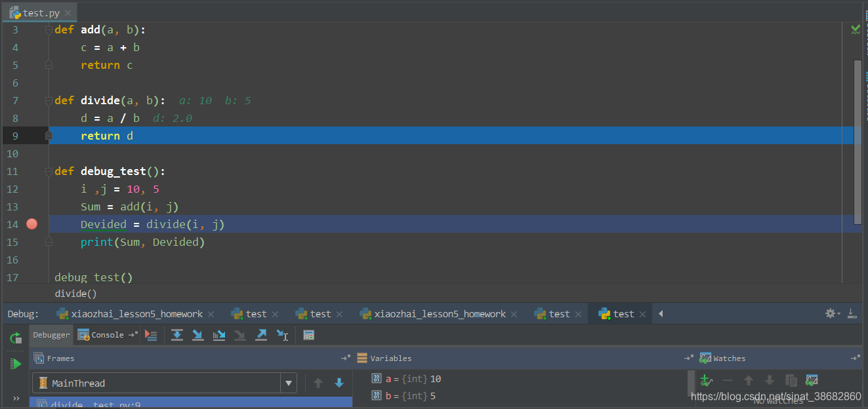Click 'Devided = divide(i, j)' line

click(153, 224)
